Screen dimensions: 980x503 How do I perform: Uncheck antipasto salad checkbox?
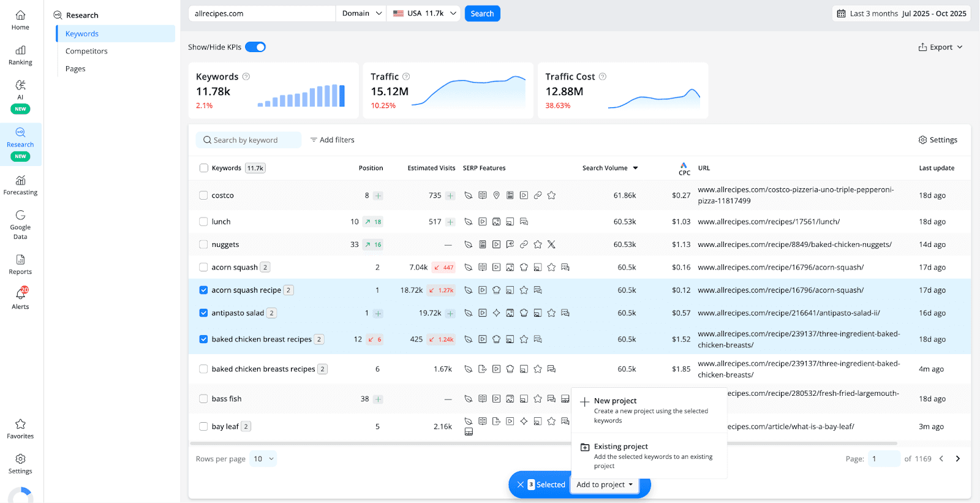[203, 313]
